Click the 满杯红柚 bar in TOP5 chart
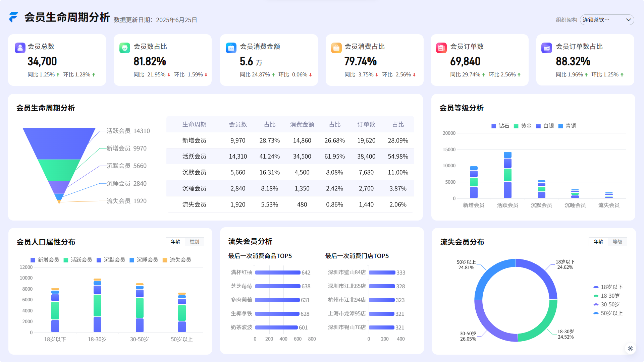The image size is (644, 362). click(278, 273)
